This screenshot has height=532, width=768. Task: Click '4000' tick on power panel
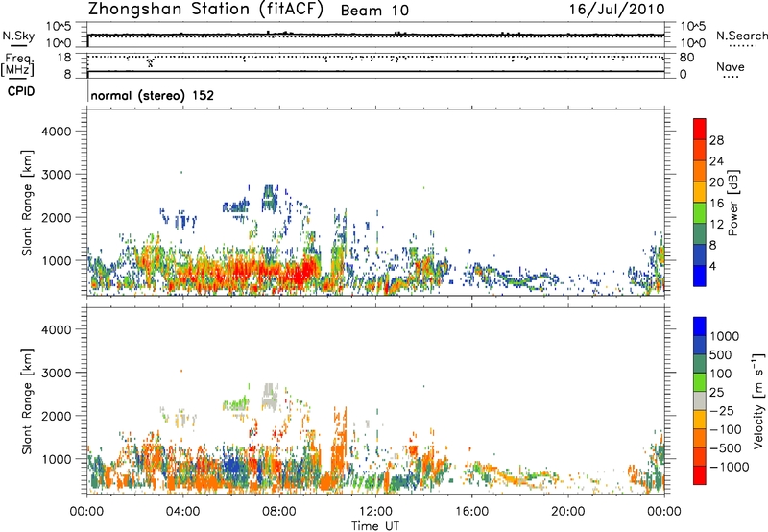[x=57, y=132]
